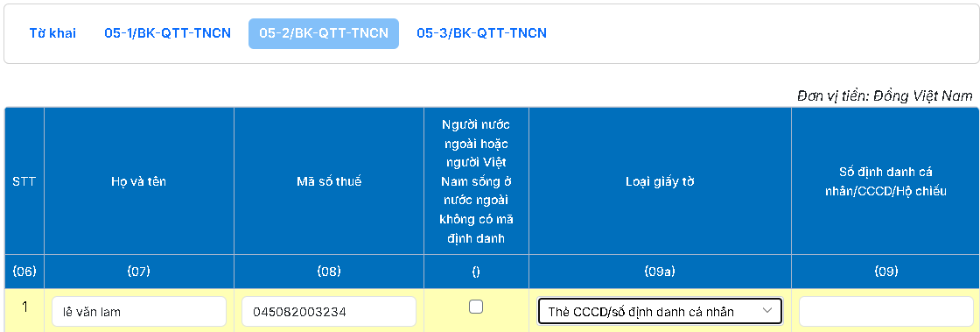The height and width of the screenshot is (332, 980).
Task: Tick the foreigner checkbox in row 1
Action: pyautogui.click(x=476, y=307)
